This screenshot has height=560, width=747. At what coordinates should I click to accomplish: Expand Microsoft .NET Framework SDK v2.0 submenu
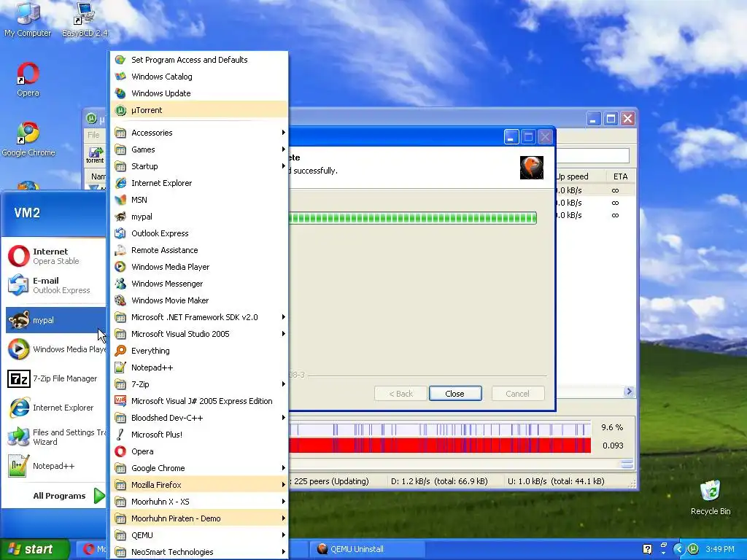click(199, 317)
